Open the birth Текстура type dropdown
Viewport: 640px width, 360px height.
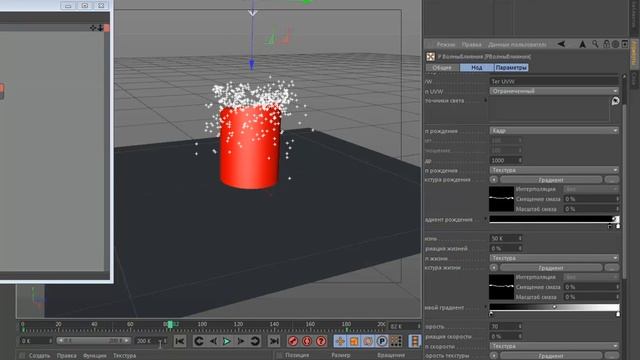[554, 170]
